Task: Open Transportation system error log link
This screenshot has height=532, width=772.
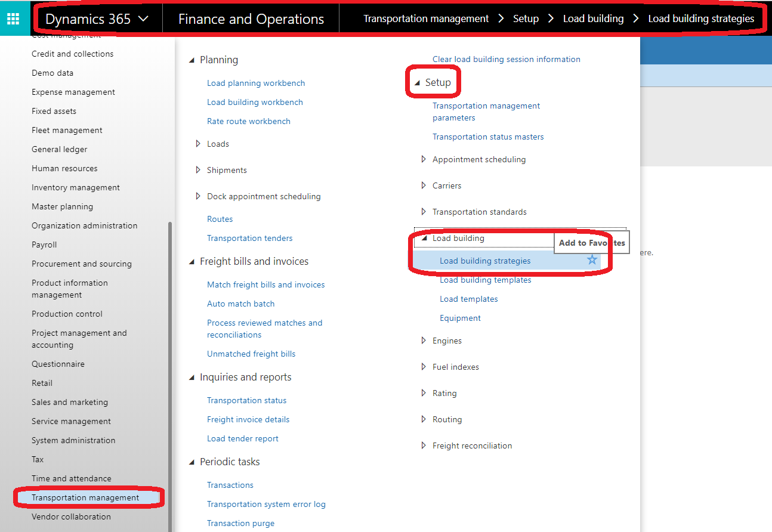Action: [x=266, y=504]
